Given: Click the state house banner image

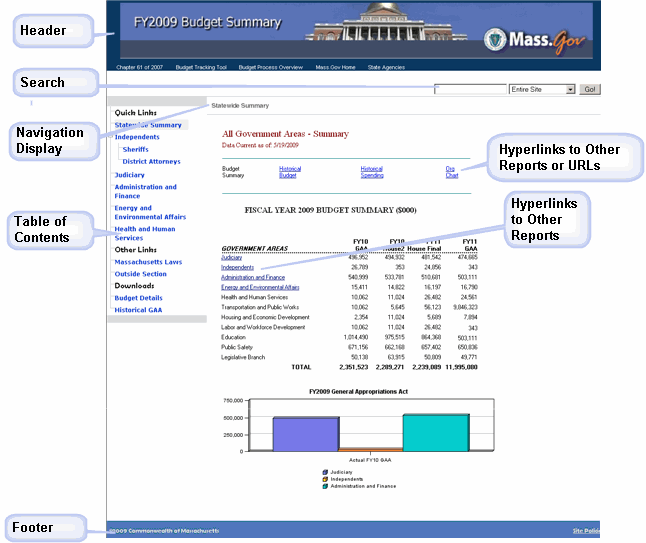Looking at the screenshot, I should pos(385,21).
